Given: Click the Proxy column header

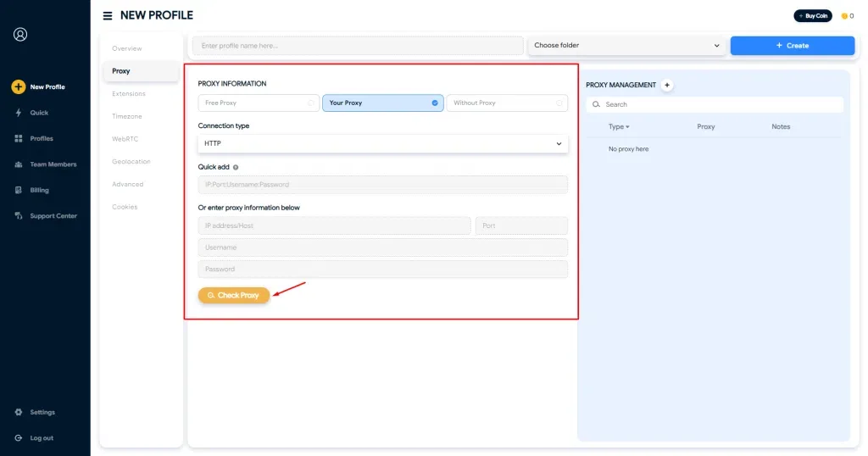Looking at the screenshot, I should (x=706, y=127).
